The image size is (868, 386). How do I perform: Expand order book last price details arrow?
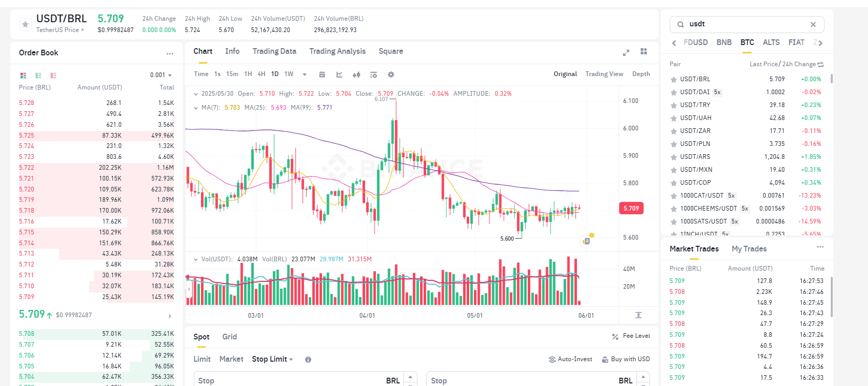point(170,316)
